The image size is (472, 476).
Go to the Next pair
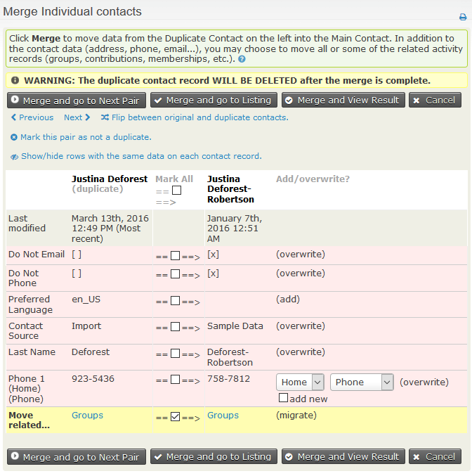(x=77, y=117)
